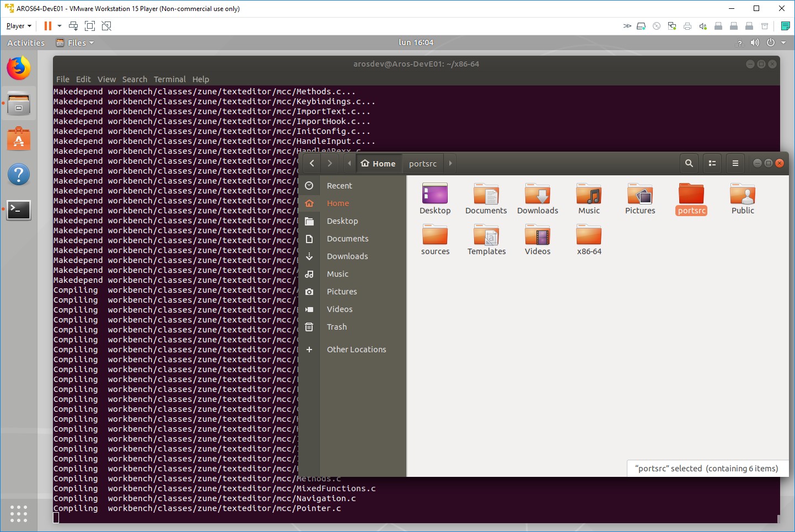Enter VMware full screen mode
This screenshot has height=532, width=795.
coord(90,25)
